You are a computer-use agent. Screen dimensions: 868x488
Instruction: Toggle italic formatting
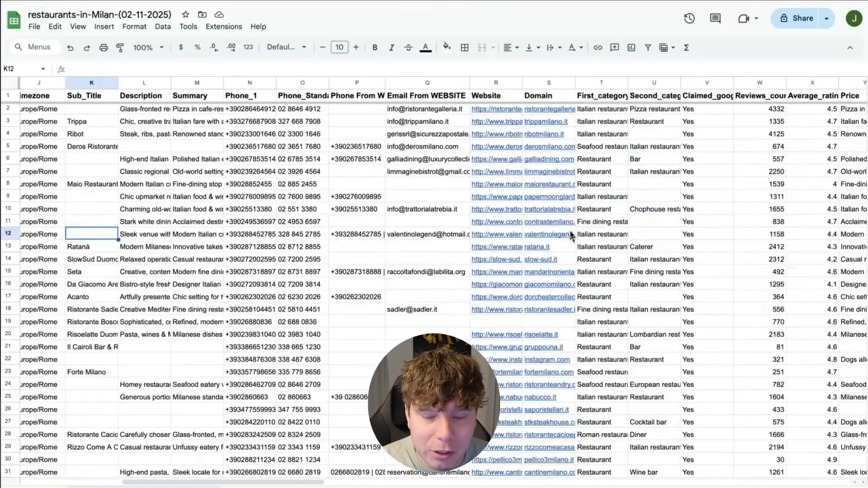[x=392, y=47]
